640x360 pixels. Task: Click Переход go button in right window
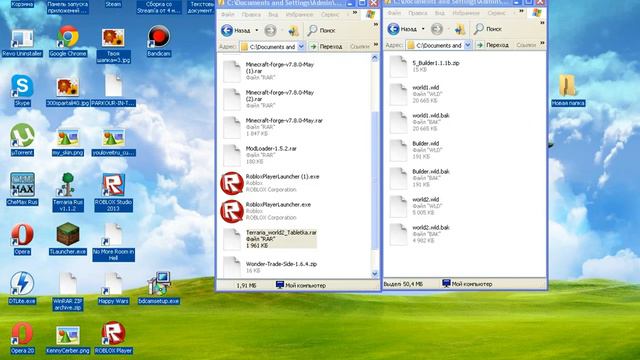[x=493, y=45]
